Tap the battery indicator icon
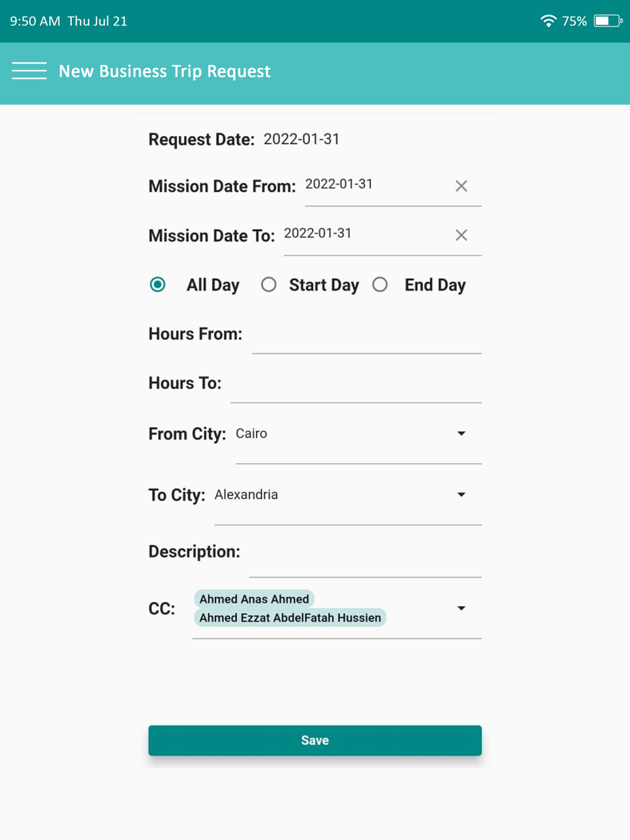The width and height of the screenshot is (630, 840). pos(608,21)
